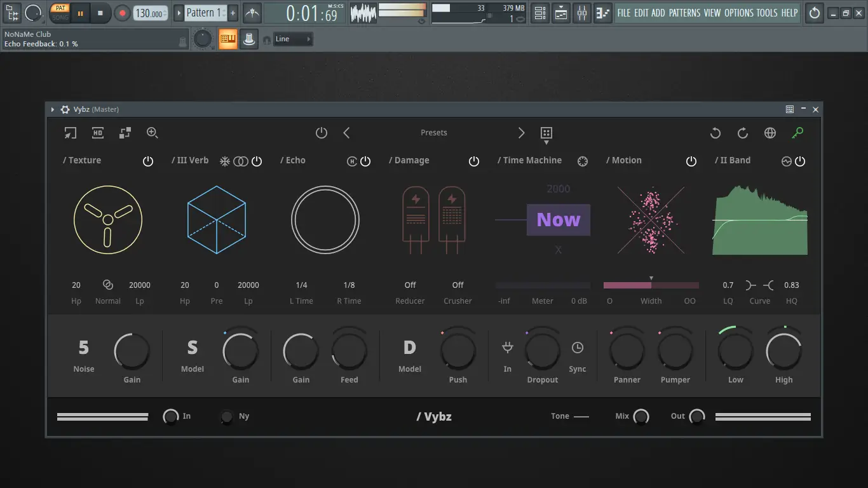Click the green key icon to lock the preset

(798, 133)
